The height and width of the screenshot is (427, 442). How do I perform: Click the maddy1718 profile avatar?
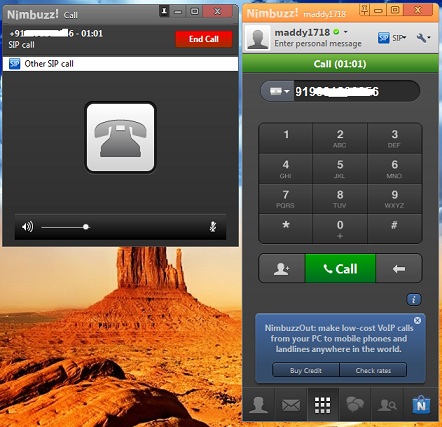point(257,38)
